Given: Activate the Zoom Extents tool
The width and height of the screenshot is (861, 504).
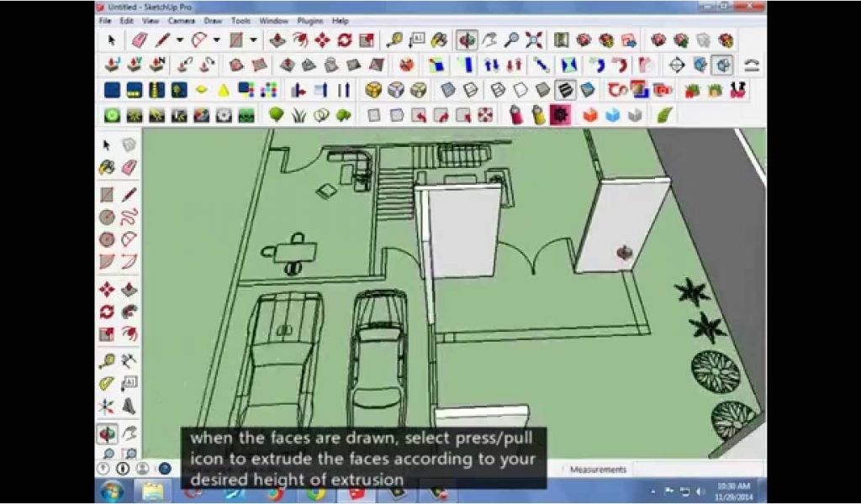Looking at the screenshot, I should tap(534, 39).
